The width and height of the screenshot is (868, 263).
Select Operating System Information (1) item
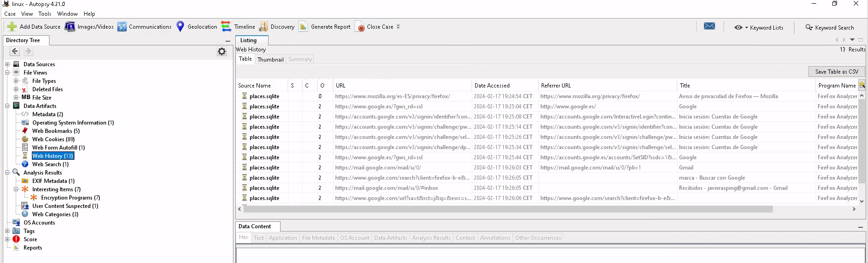pyautogui.click(x=73, y=123)
